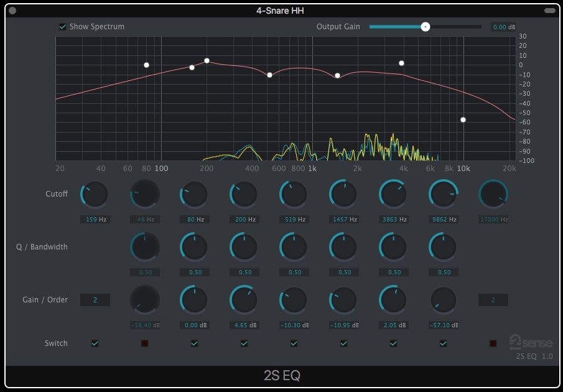
Task: Click the Q/Bandwidth knob above the 80 Hz band
Action: point(194,246)
